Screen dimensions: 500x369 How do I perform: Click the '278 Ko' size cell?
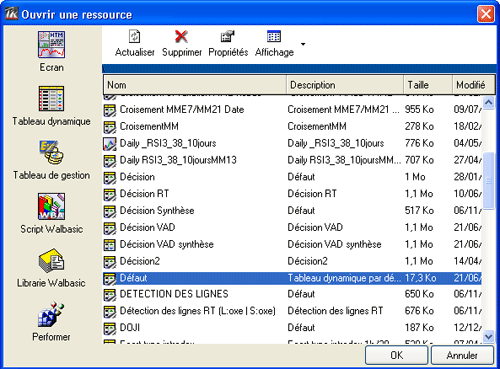click(x=419, y=127)
